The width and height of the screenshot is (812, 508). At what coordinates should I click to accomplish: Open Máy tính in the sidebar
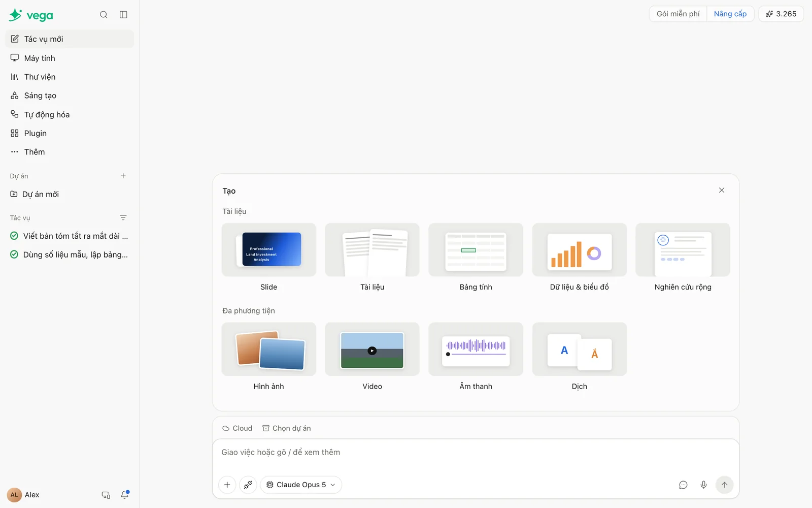coord(70,58)
